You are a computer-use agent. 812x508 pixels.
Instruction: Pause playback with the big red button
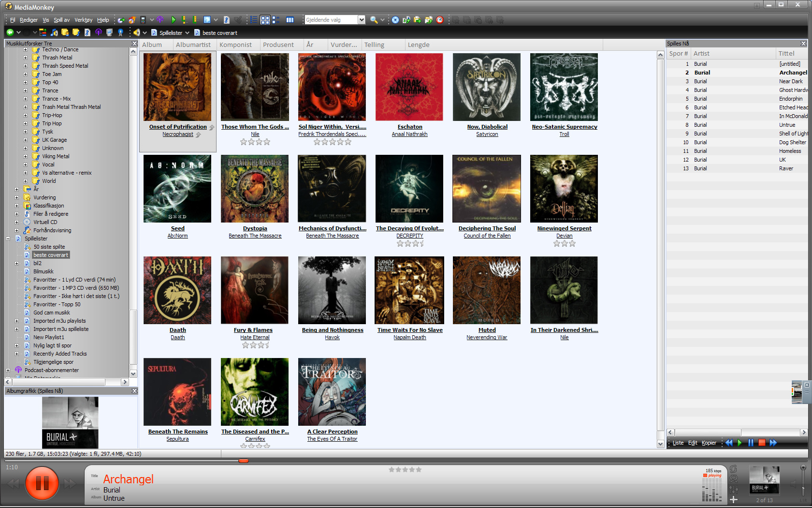click(42, 483)
